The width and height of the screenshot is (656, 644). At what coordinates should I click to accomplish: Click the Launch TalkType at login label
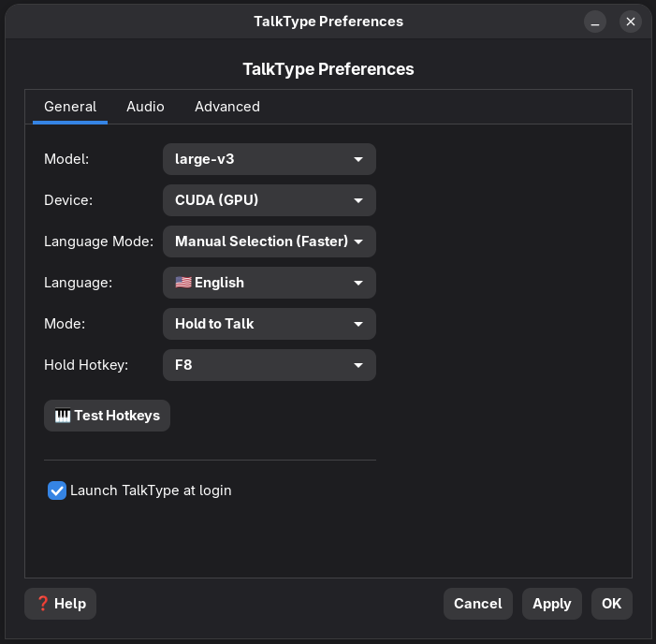click(x=151, y=490)
